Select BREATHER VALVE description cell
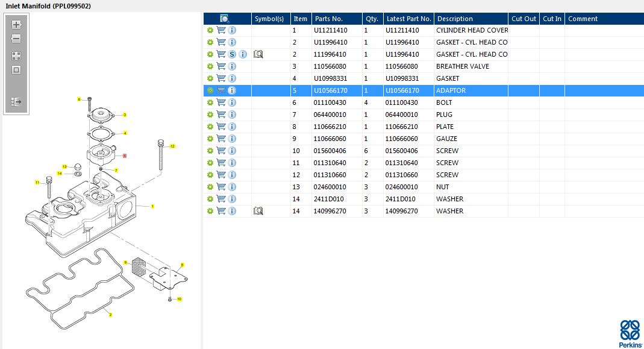 (471, 66)
